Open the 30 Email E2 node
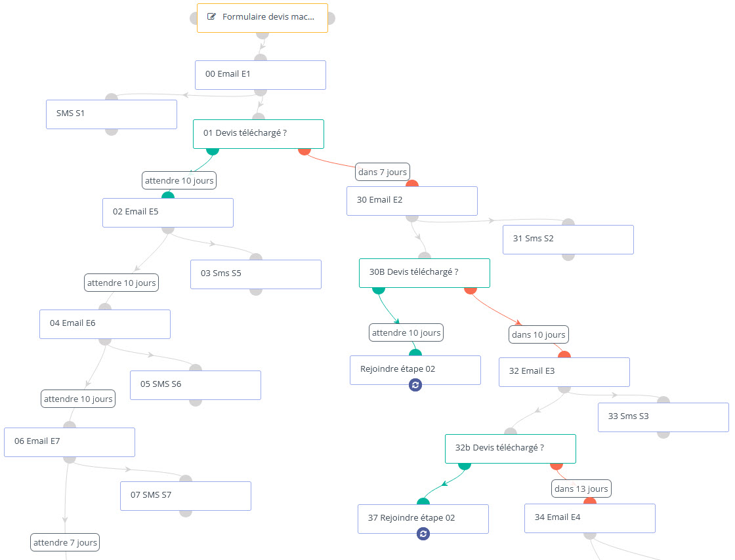Image resolution: width=735 pixels, height=560 pixels. pos(412,201)
